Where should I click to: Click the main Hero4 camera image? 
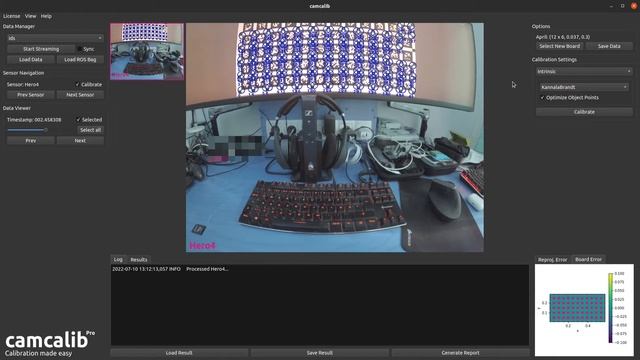point(335,137)
